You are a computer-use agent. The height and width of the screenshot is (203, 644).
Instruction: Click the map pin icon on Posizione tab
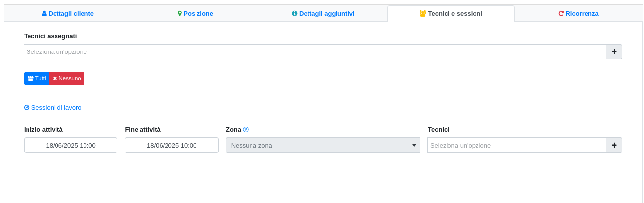pyautogui.click(x=180, y=14)
